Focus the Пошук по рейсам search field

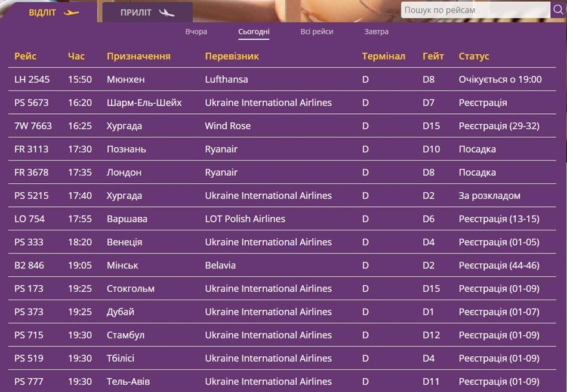coord(476,10)
